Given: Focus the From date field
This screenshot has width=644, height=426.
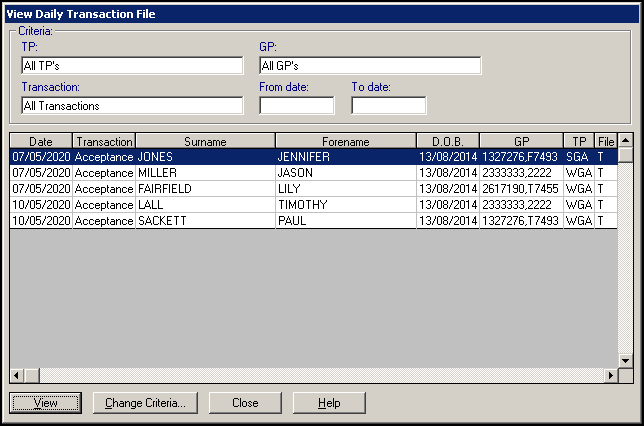Looking at the screenshot, I should [296, 105].
